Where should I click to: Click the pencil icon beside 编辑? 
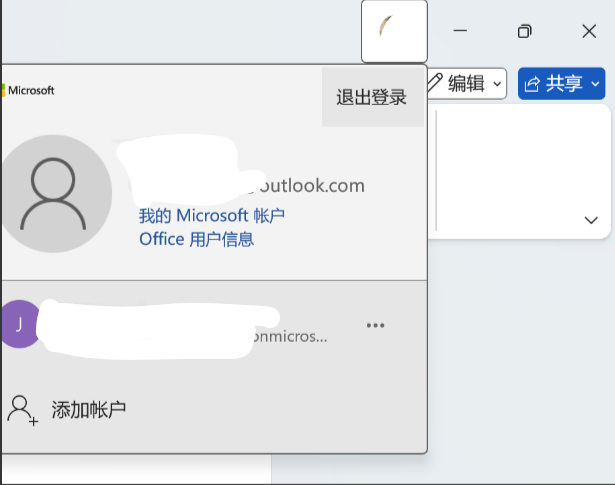(435, 83)
